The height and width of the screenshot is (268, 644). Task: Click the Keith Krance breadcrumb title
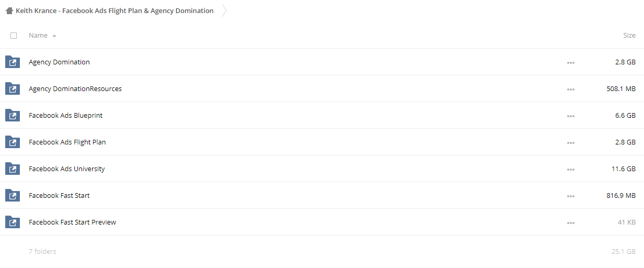click(114, 10)
